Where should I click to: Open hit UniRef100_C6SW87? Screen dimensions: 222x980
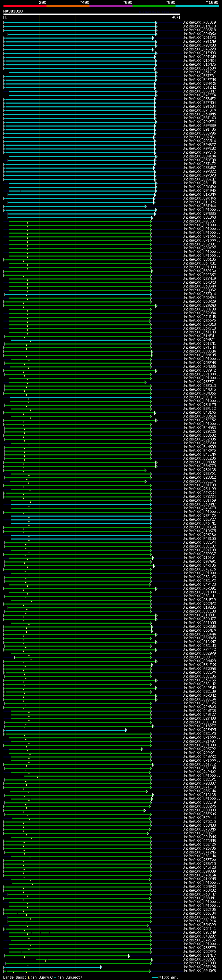[199, 168]
